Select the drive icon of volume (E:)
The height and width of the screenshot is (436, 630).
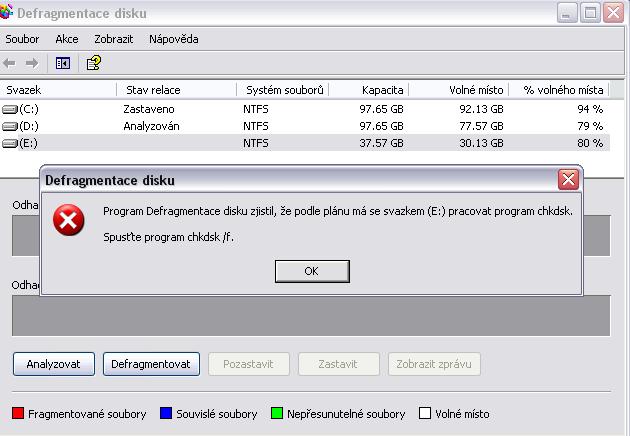coord(10,143)
